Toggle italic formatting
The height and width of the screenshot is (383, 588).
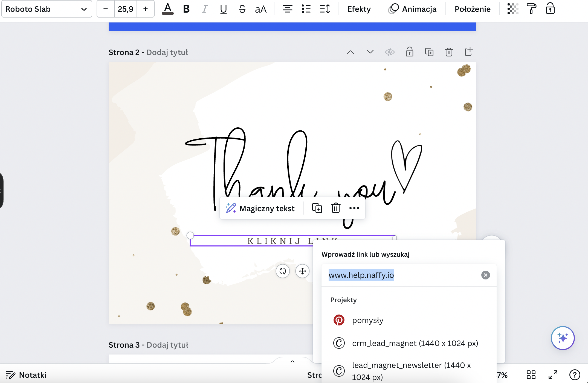tap(205, 9)
